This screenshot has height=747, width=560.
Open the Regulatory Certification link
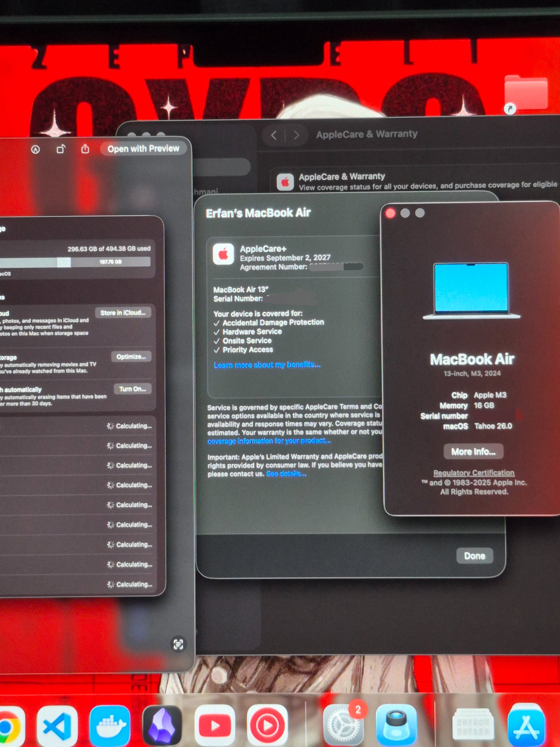point(474,473)
